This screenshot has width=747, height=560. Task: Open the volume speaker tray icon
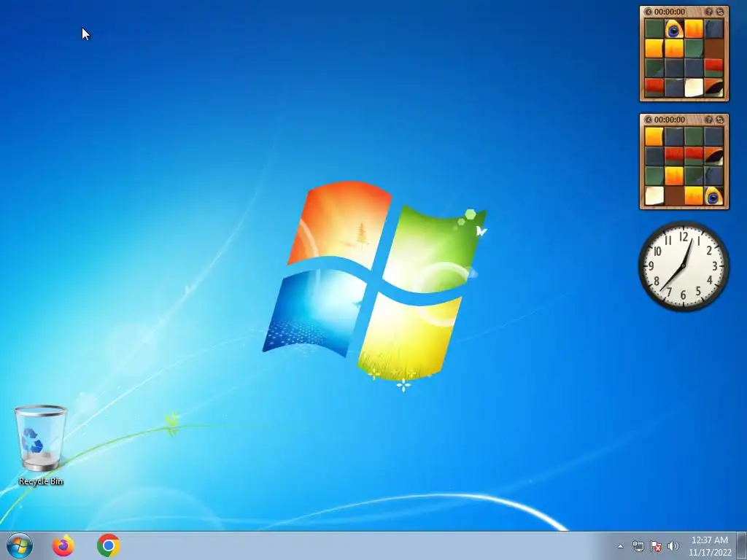pos(673,546)
